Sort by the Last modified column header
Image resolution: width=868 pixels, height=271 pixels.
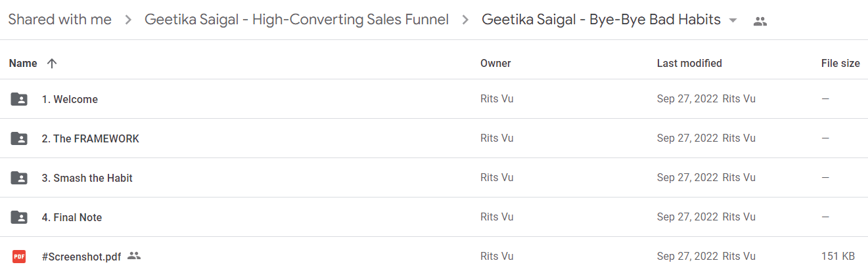(689, 63)
